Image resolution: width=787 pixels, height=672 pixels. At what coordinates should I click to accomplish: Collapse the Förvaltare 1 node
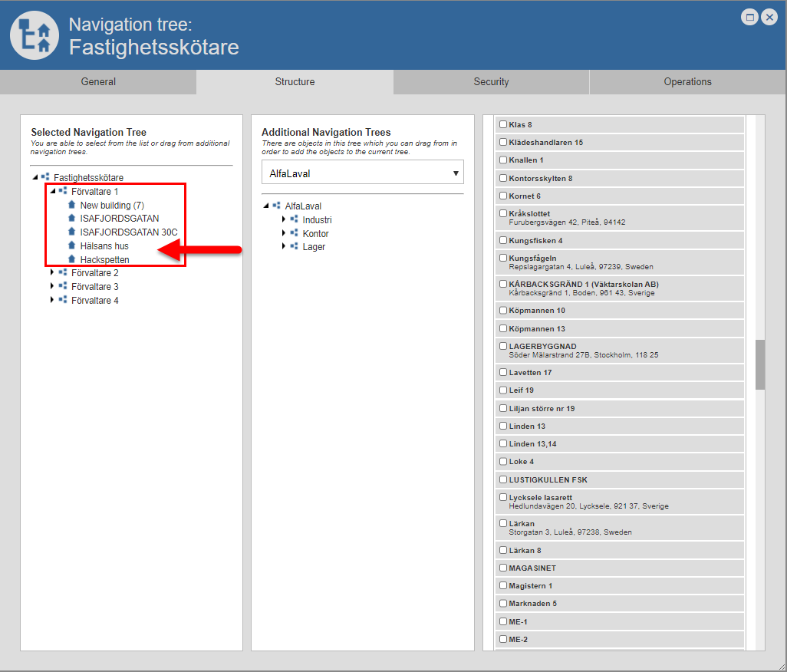coord(52,191)
